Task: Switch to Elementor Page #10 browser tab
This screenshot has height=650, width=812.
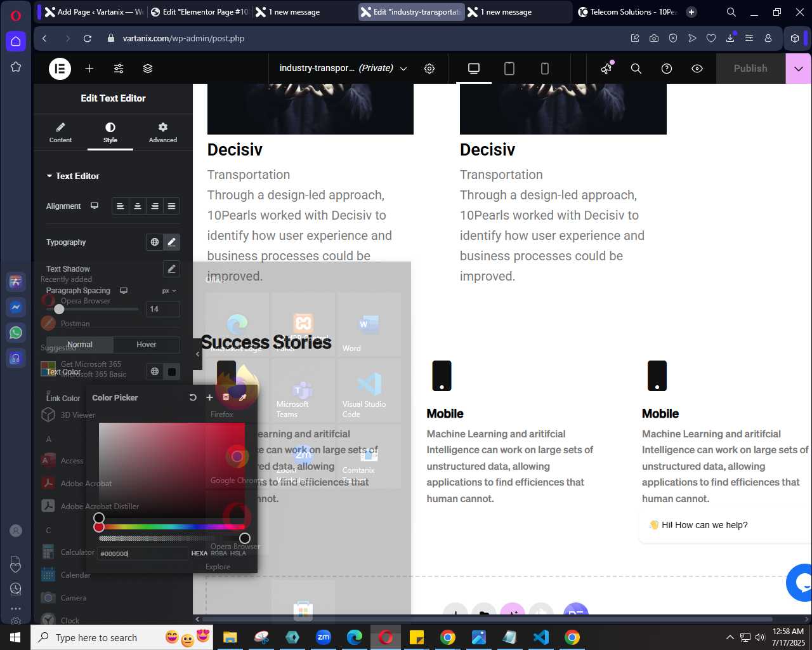Action: coord(199,12)
